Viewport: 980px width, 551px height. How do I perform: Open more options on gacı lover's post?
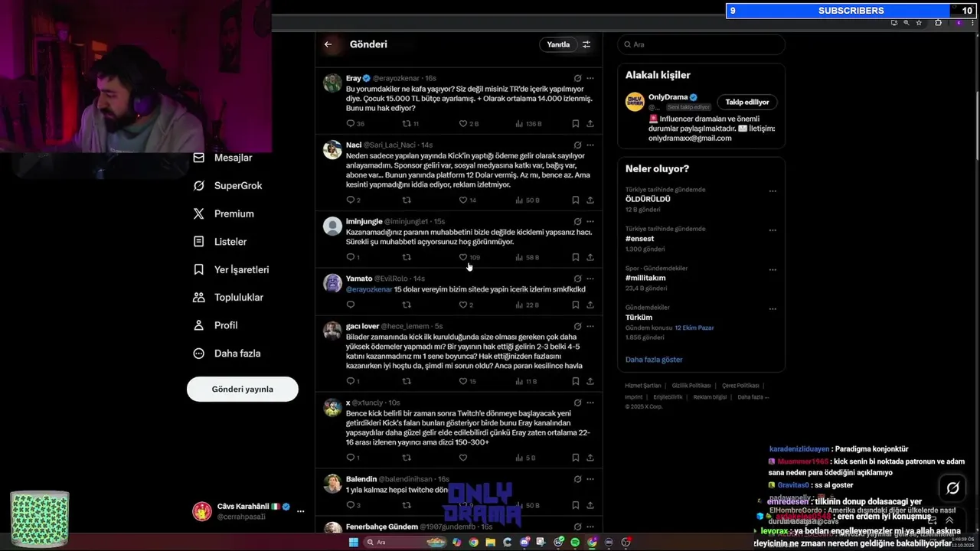tap(590, 326)
